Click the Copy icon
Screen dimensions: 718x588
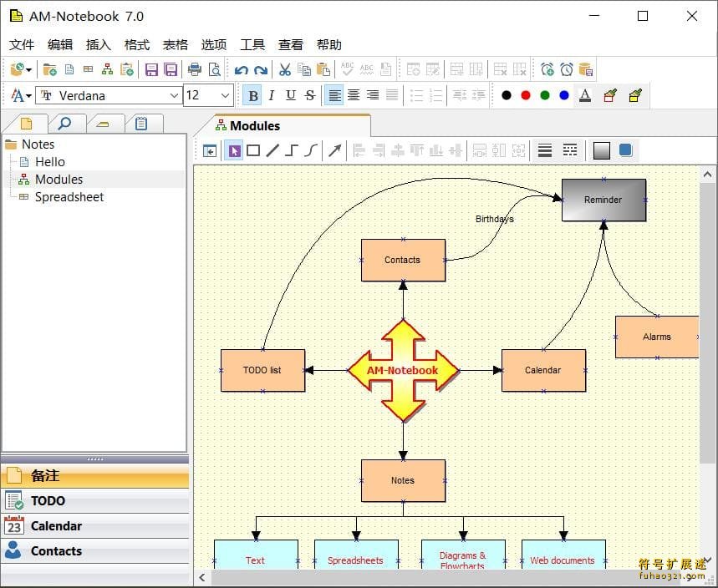point(304,69)
